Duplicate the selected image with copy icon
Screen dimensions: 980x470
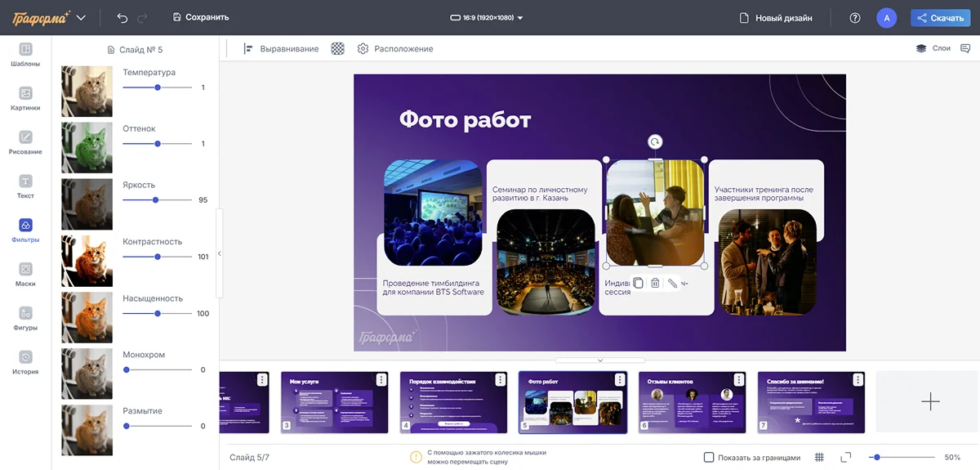pos(638,283)
